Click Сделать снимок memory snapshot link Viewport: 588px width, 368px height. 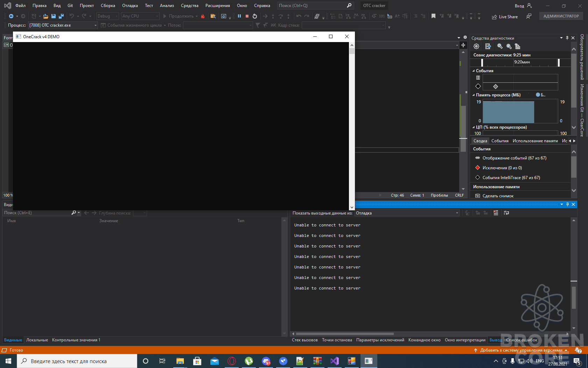coord(498,196)
